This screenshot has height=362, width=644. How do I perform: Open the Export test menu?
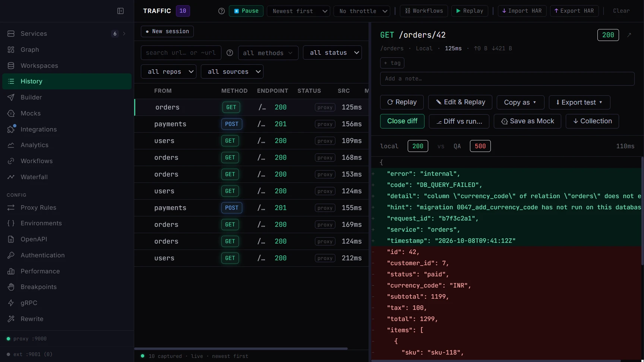tap(579, 102)
